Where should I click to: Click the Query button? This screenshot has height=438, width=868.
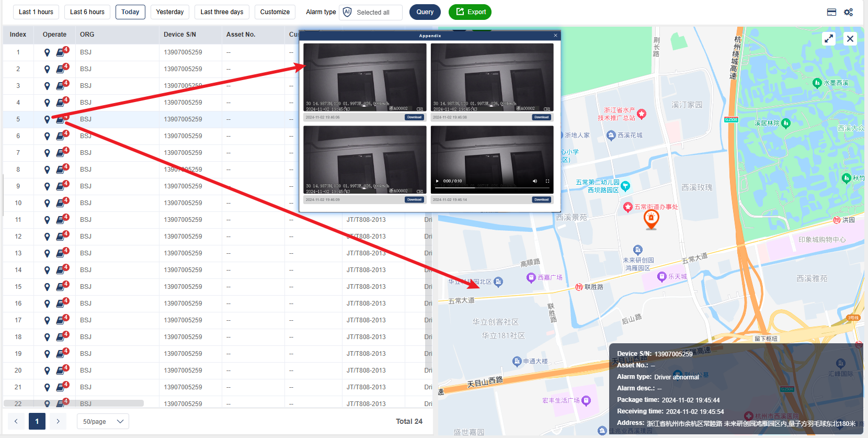click(425, 12)
